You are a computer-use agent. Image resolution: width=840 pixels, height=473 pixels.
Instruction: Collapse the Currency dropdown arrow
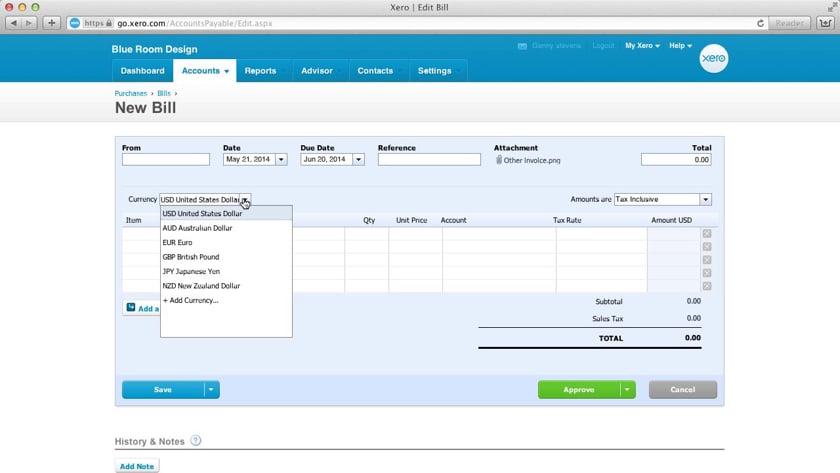pyautogui.click(x=245, y=200)
